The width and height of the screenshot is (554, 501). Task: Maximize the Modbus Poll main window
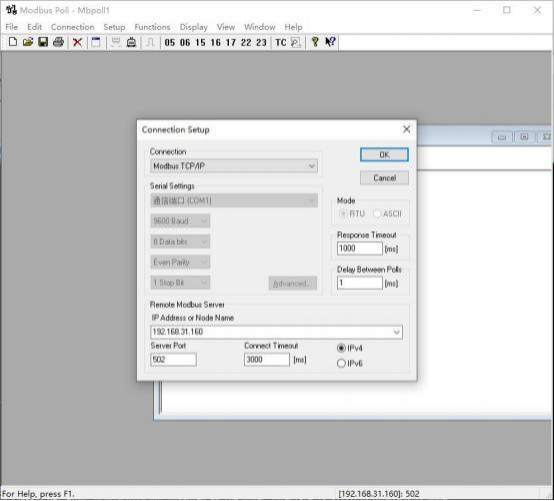click(507, 10)
